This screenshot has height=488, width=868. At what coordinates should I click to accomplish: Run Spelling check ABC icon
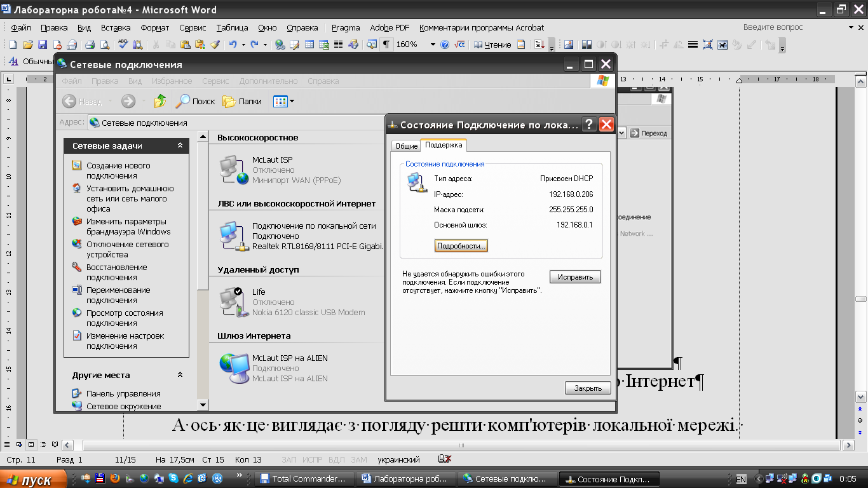point(123,44)
